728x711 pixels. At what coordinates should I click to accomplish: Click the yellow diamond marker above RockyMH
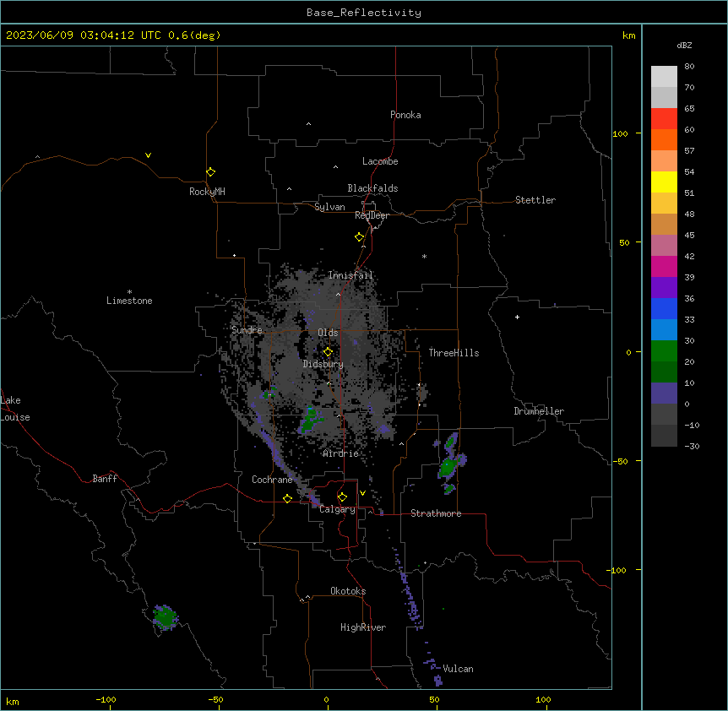pyautogui.click(x=210, y=172)
